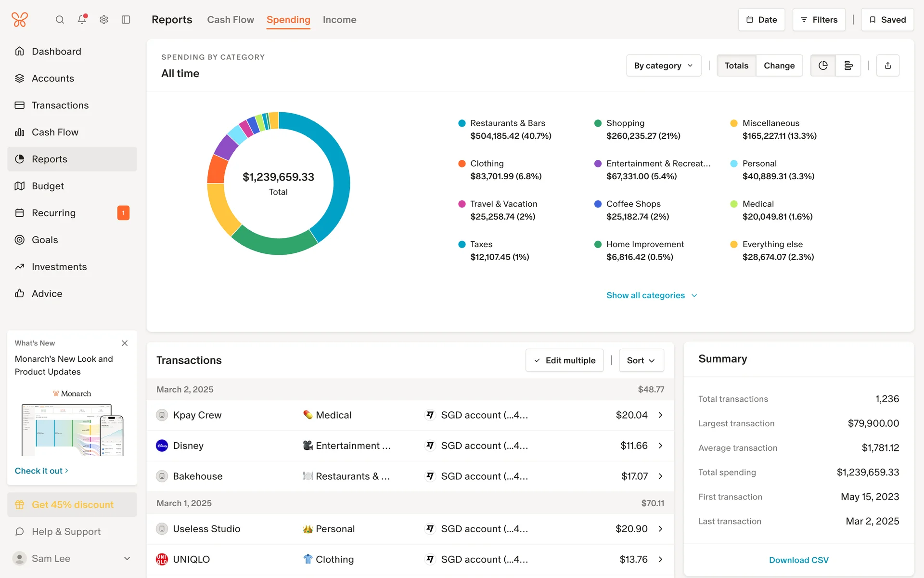Open the Filters button
The width and height of the screenshot is (924, 578).
(819, 20)
